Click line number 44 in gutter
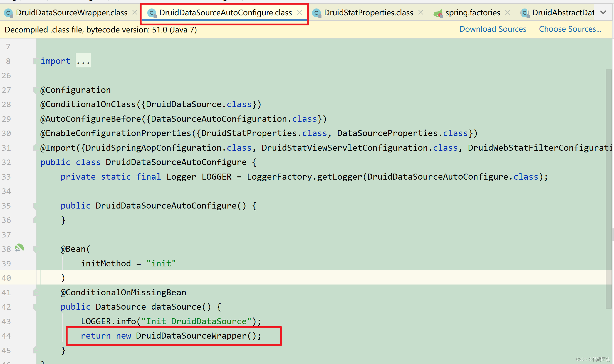The height and width of the screenshot is (364, 614). tap(6, 336)
